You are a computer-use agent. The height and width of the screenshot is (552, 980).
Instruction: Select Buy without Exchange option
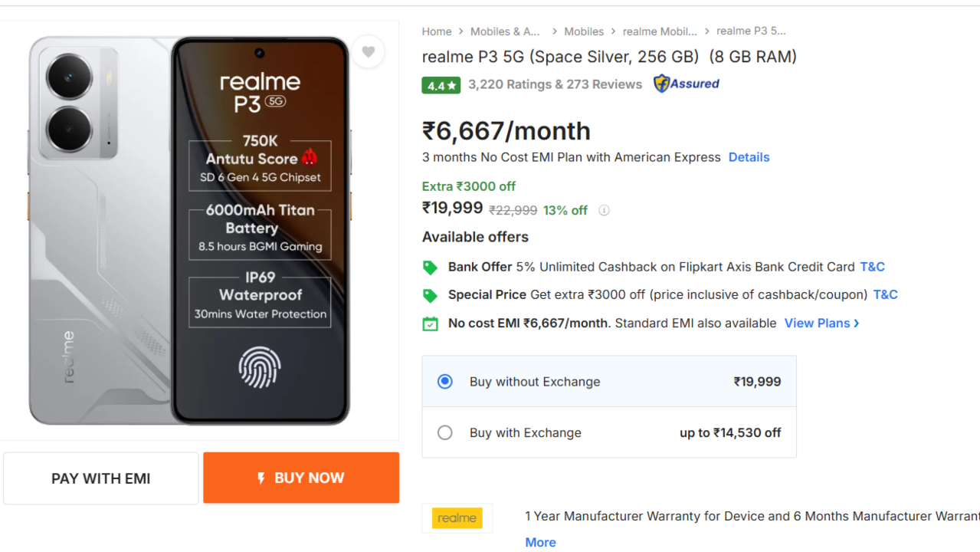pos(445,382)
